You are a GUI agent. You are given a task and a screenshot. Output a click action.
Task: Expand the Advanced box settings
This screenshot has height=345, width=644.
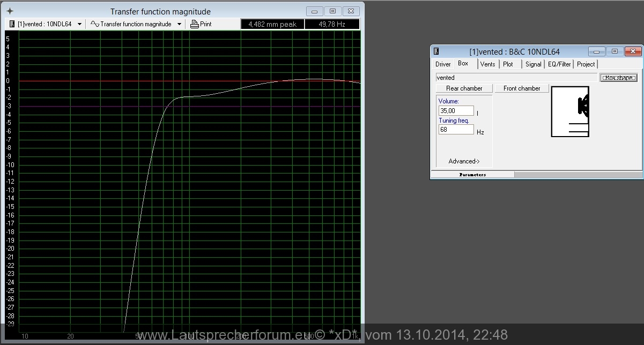(x=464, y=161)
